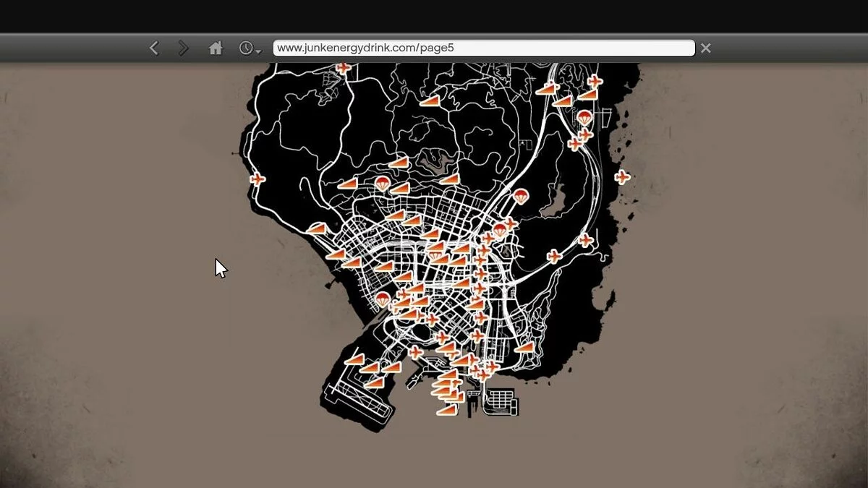Close the in-game browser with X

[705, 48]
